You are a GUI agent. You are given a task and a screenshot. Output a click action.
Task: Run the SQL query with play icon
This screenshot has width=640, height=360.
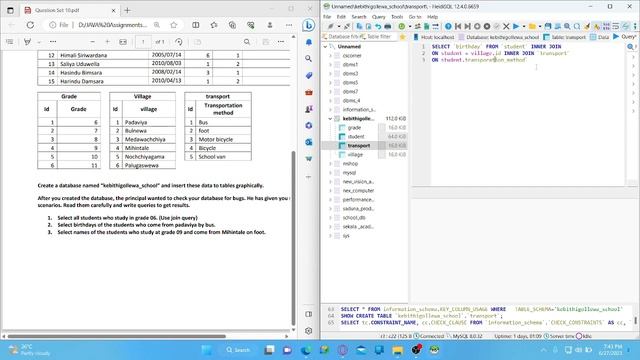point(516,27)
